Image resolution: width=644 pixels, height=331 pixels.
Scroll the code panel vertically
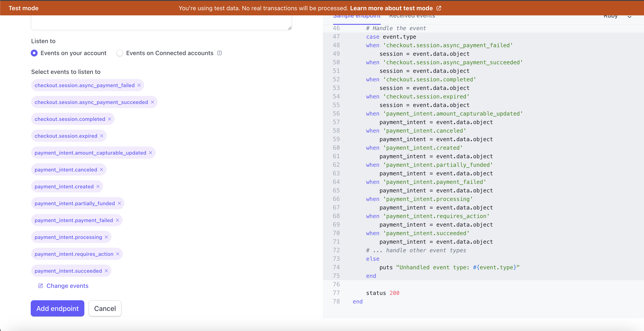(x=641, y=169)
